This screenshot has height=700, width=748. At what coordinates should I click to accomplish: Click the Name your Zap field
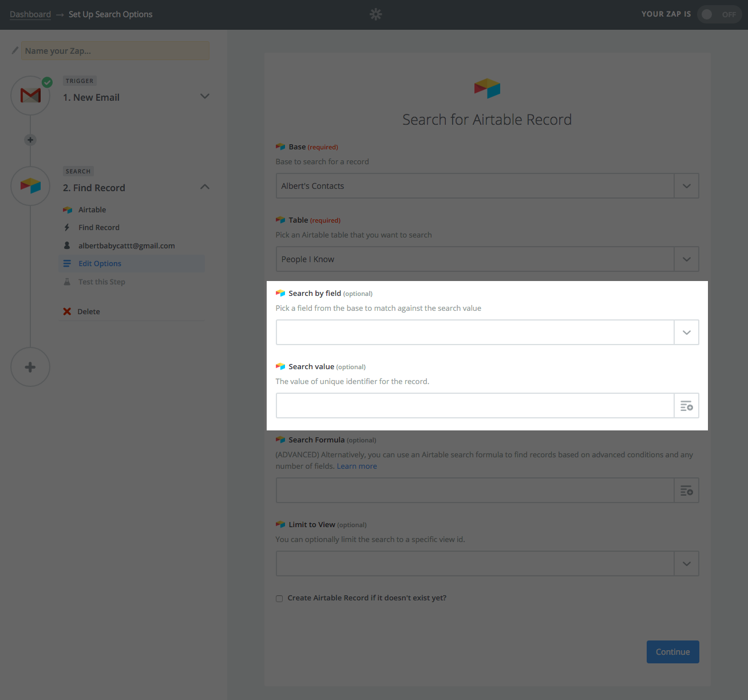point(115,51)
